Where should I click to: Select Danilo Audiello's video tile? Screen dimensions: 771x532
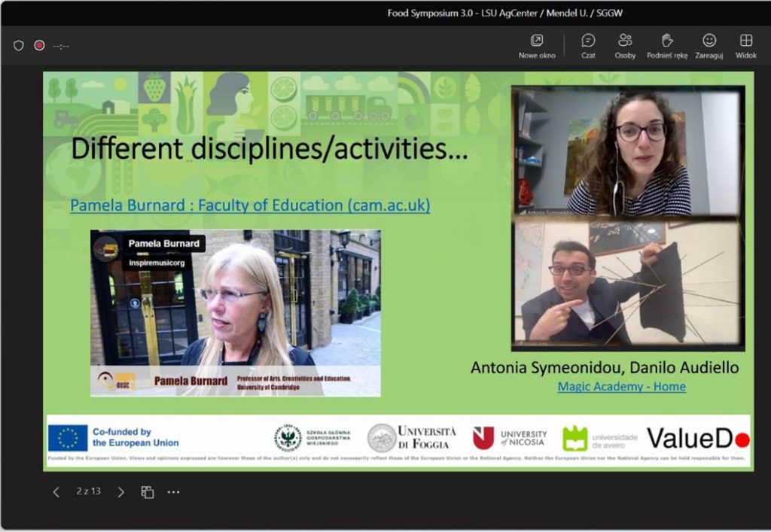click(627, 282)
